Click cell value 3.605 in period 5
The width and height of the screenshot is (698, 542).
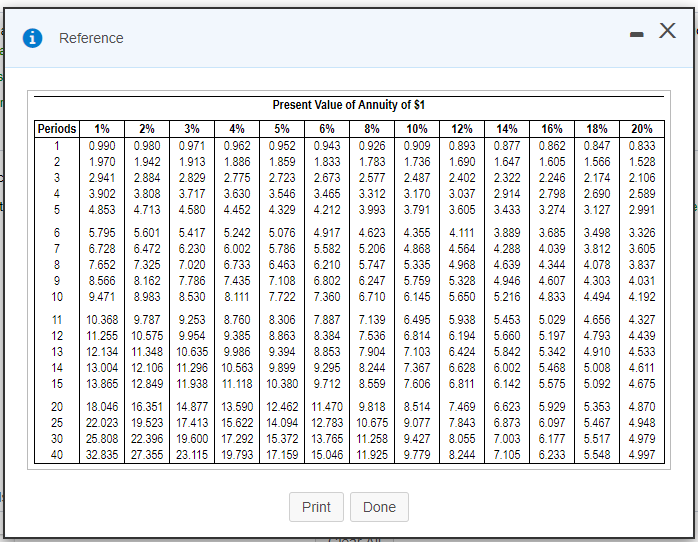click(x=462, y=210)
